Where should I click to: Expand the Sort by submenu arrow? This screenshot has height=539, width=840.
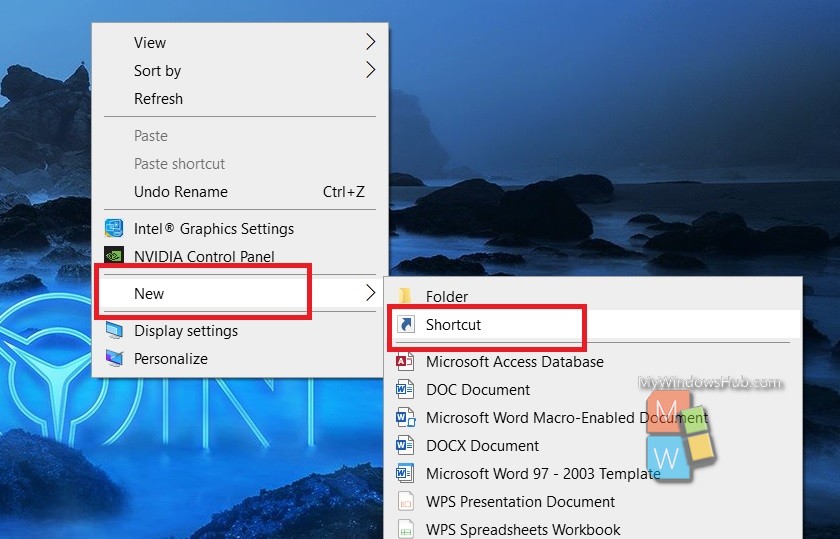370,70
